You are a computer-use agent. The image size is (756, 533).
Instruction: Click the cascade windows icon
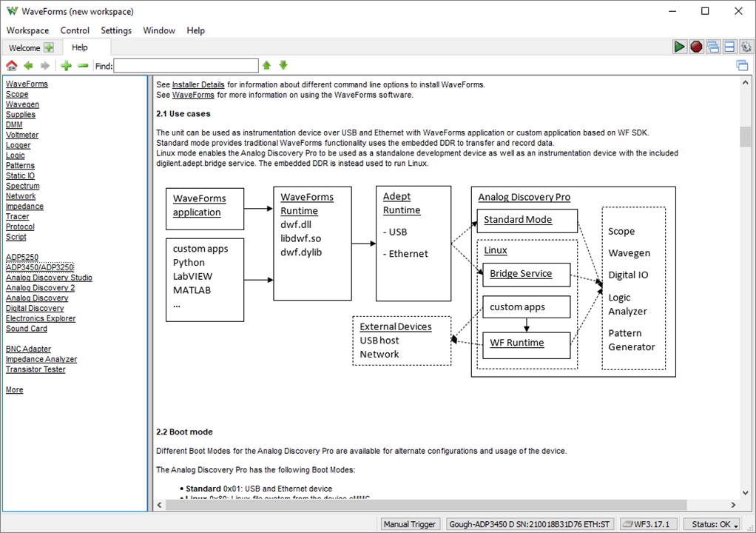tap(713, 47)
